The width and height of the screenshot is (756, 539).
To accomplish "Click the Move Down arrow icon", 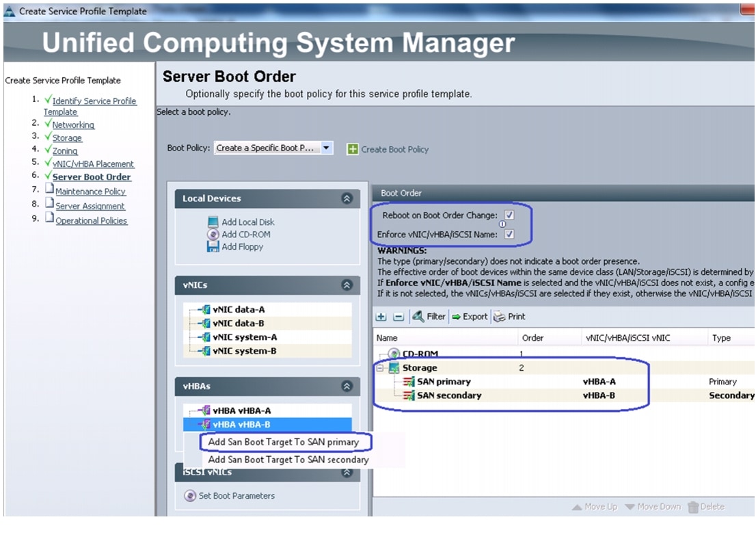I will (x=630, y=507).
